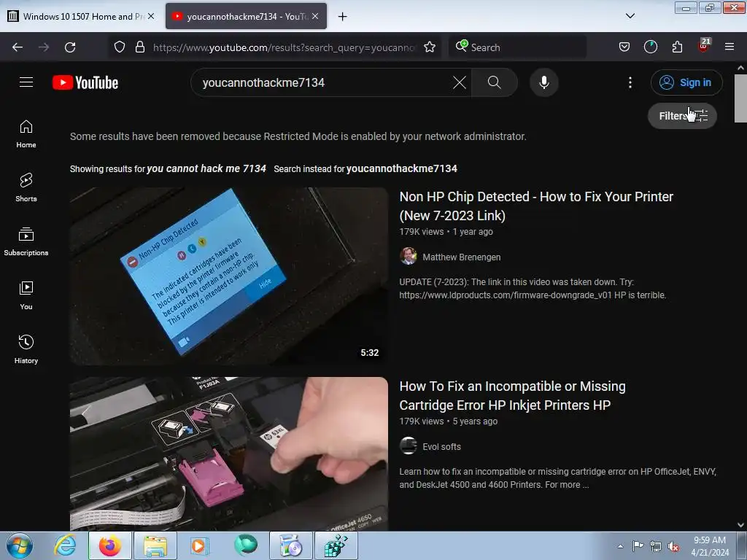Click the browser URL address bar
The image size is (747, 560).
tap(284, 47)
